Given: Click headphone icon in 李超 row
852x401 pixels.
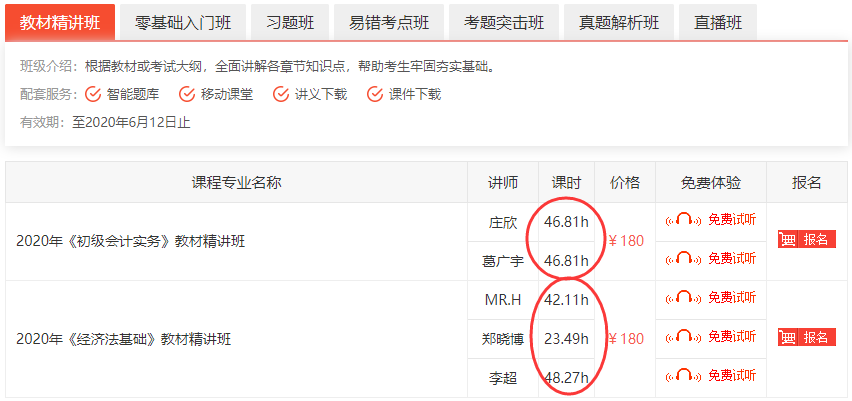Looking at the screenshot, I should pyautogui.click(x=686, y=377).
